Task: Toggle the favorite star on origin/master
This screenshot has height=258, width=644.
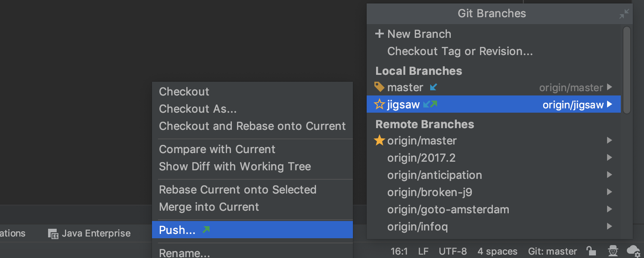Action: pos(380,140)
